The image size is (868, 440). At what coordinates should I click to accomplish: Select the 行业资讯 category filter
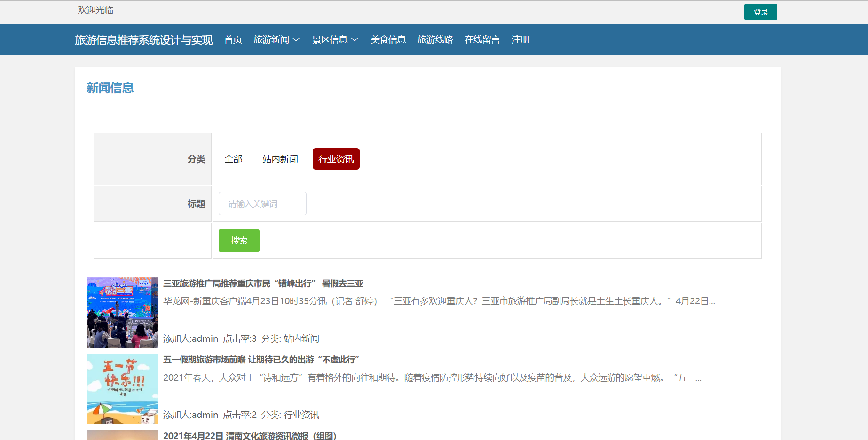(x=336, y=159)
